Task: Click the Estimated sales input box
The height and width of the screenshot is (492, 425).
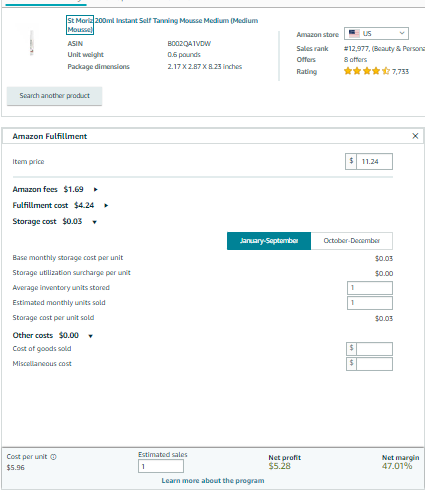Action: coord(161,466)
